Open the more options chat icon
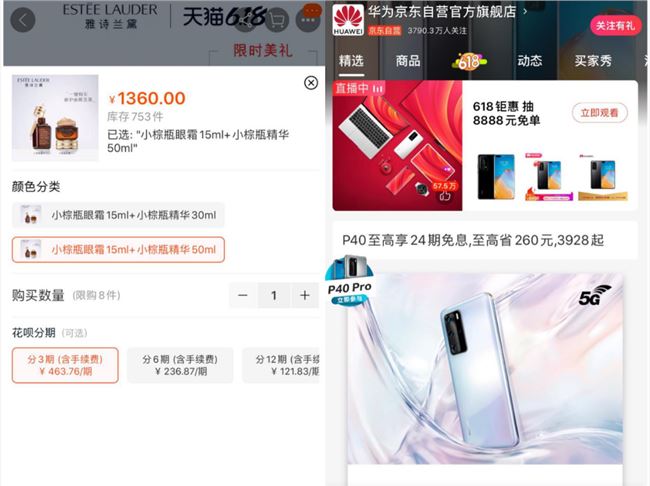The image size is (650, 486). click(x=308, y=18)
